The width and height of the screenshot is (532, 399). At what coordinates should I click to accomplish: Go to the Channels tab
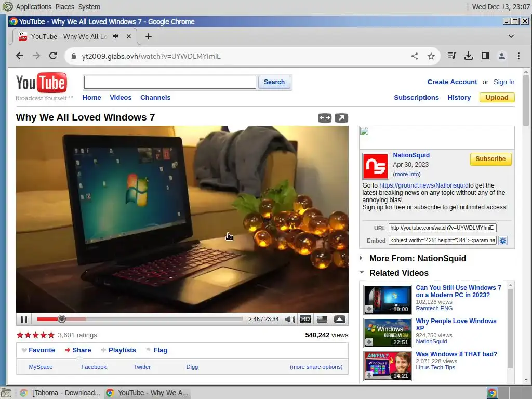tap(155, 98)
